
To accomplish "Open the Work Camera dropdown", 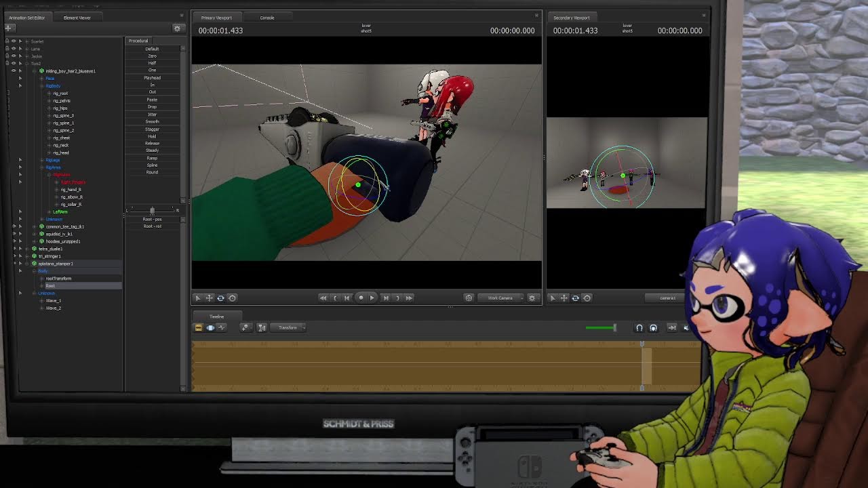I will coord(500,298).
